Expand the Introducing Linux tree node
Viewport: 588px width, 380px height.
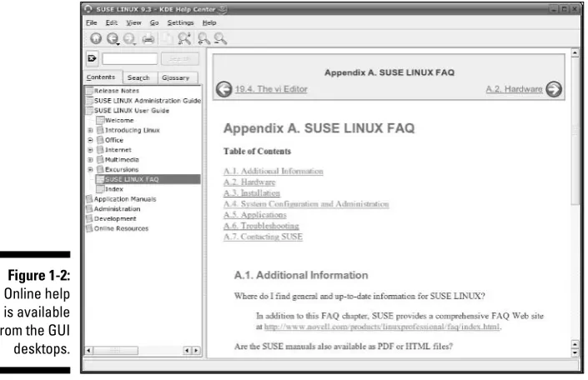tap(90, 130)
